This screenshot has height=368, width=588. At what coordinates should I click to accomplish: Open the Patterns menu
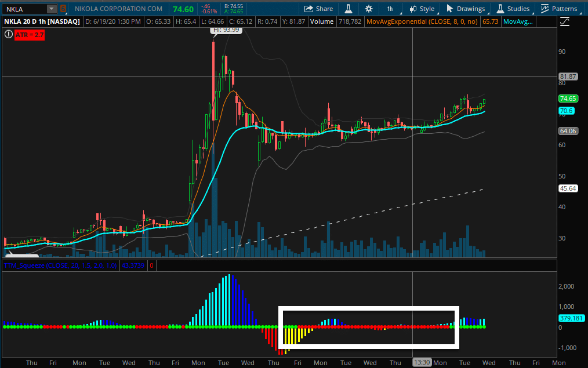559,9
